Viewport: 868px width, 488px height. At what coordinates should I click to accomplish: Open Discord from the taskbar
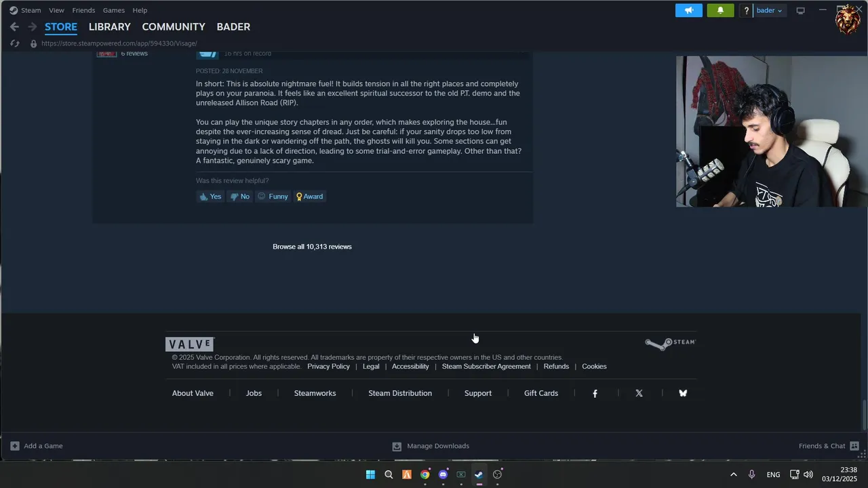click(443, 474)
